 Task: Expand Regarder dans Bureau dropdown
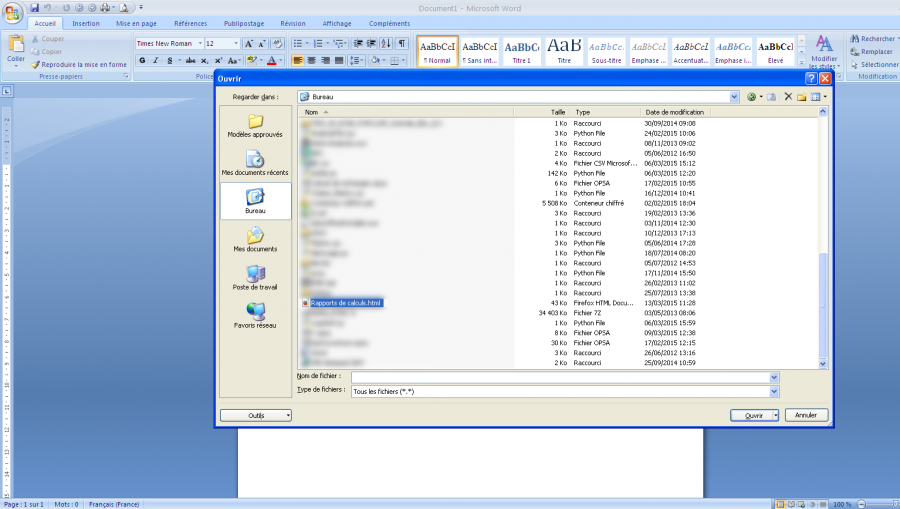[734, 97]
